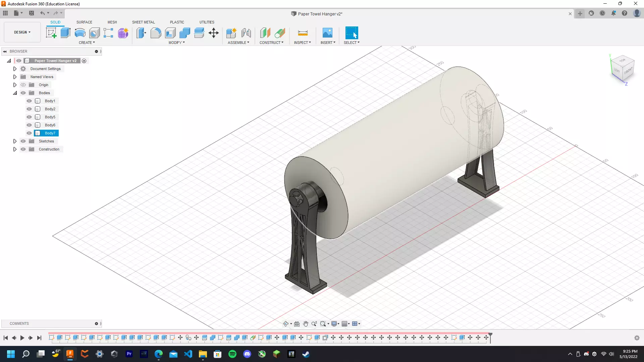Open the Pan hand tool
644x362 pixels.
point(305,324)
